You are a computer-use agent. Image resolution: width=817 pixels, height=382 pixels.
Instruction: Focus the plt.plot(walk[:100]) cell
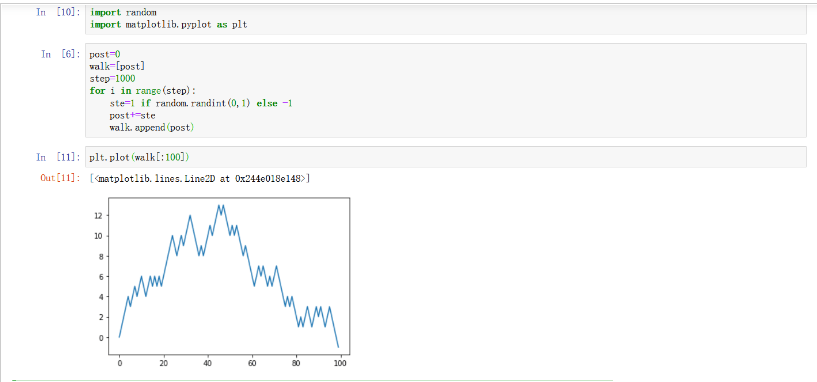click(445, 157)
